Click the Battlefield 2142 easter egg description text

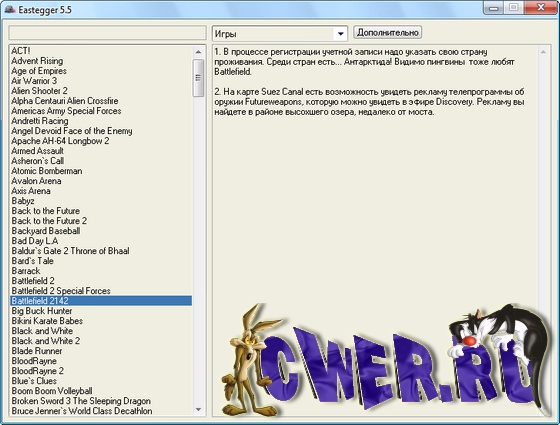[x=369, y=82]
